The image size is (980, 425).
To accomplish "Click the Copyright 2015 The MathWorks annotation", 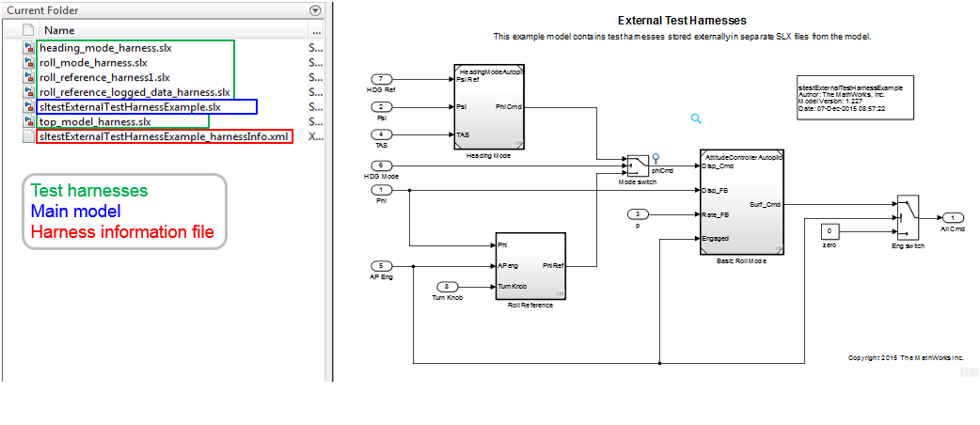I will pos(906,357).
